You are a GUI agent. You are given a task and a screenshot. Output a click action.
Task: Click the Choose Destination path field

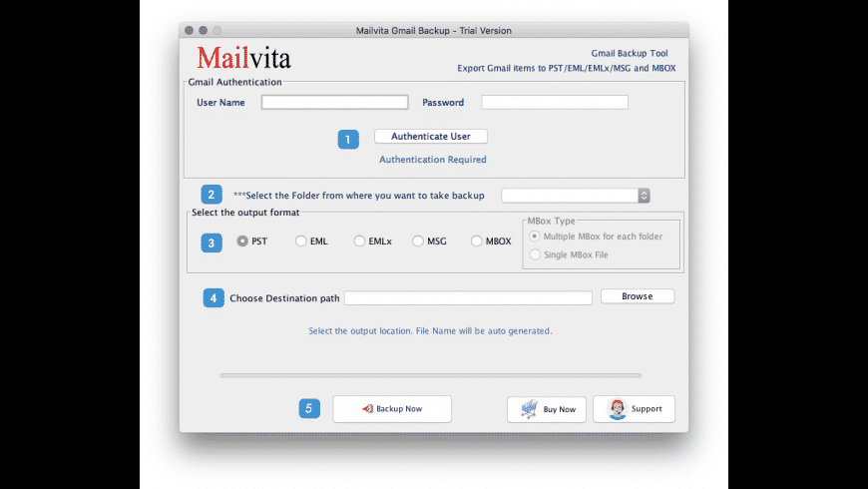click(x=468, y=298)
